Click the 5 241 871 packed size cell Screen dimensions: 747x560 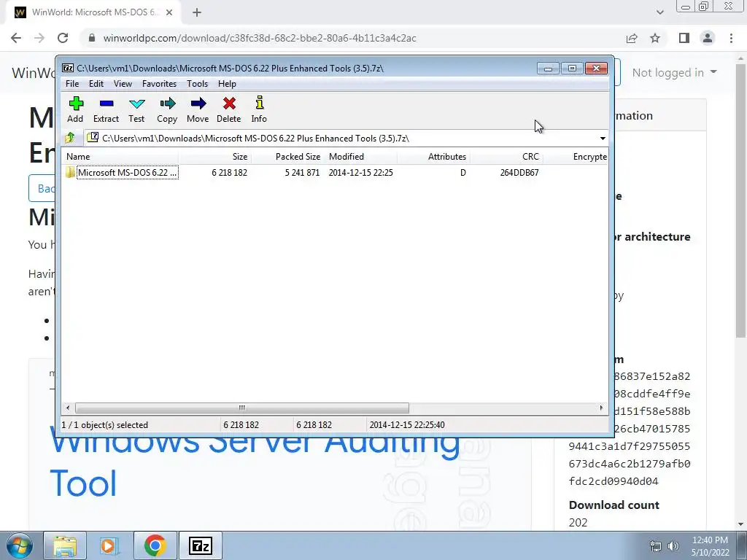point(302,173)
